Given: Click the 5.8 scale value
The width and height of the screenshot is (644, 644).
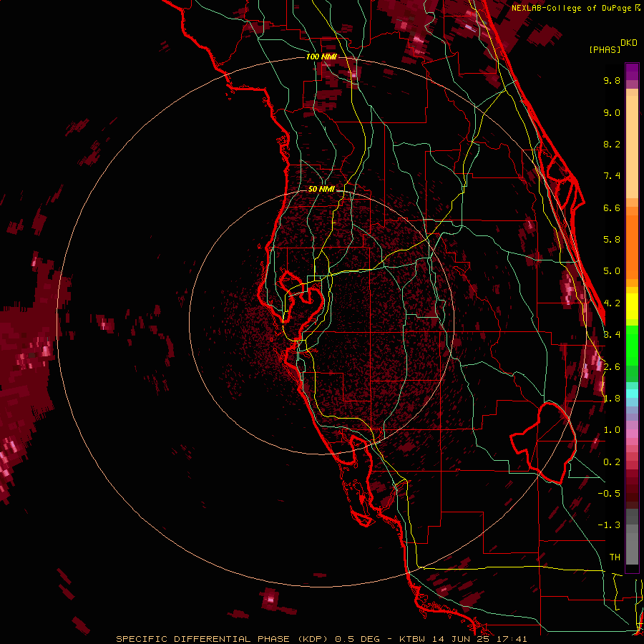Looking at the screenshot, I should click(612, 240).
